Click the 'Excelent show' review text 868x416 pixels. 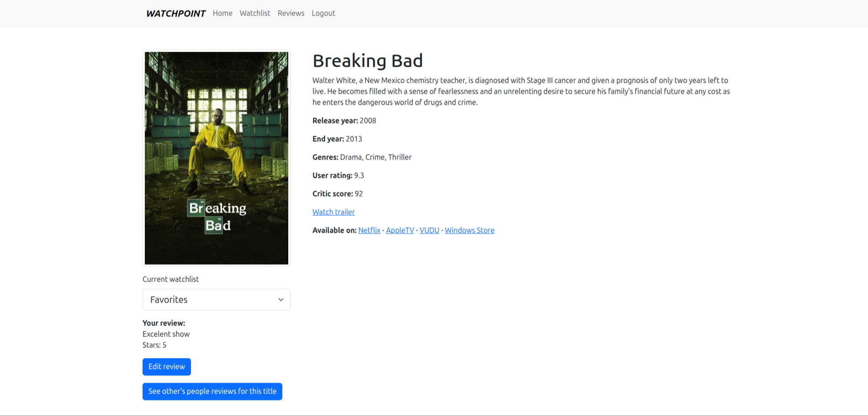click(x=166, y=334)
